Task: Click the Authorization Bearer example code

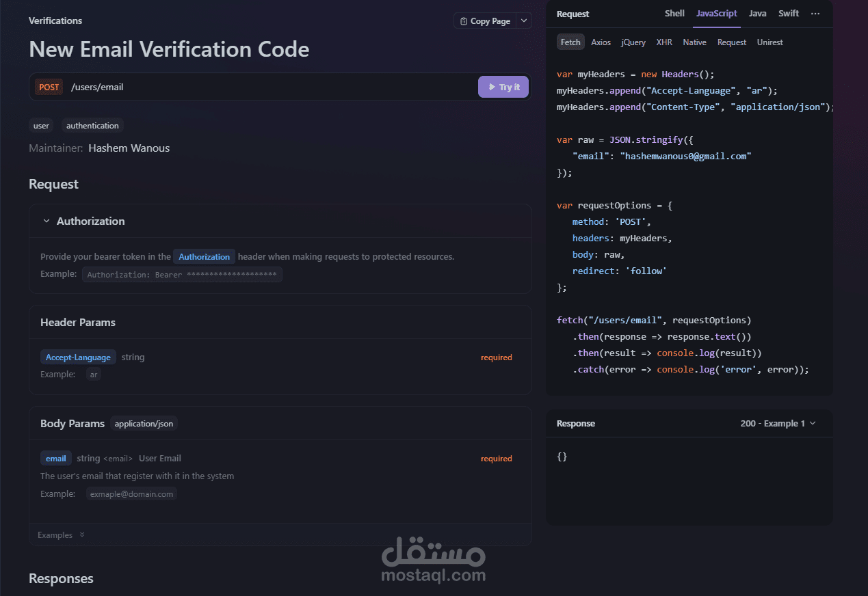Action: (x=182, y=274)
